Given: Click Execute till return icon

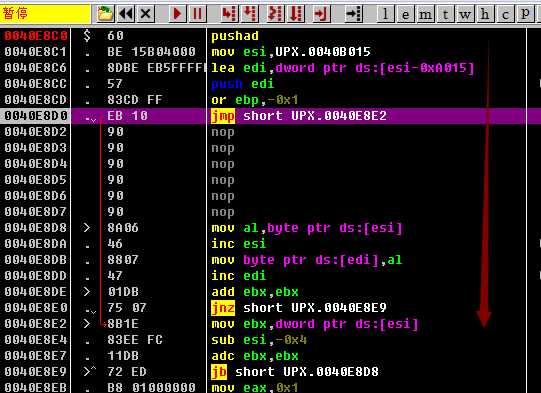Looking at the screenshot, I should [321, 14].
